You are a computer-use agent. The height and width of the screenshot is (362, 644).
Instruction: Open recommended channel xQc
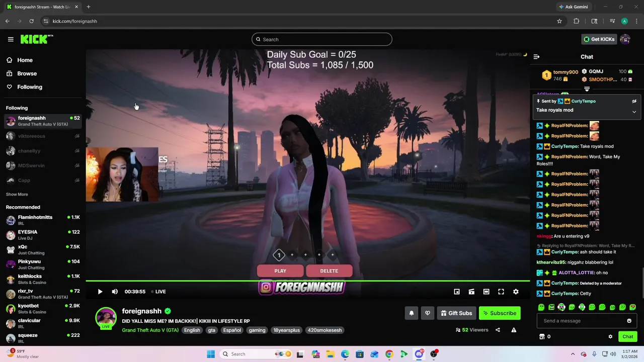[x=43, y=250]
